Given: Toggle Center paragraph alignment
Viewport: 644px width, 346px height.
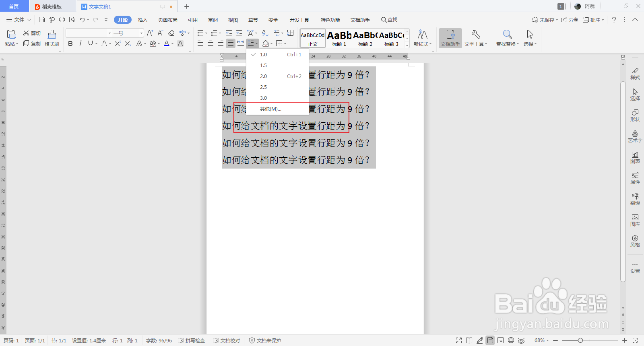Looking at the screenshot, I should click(x=211, y=43).
